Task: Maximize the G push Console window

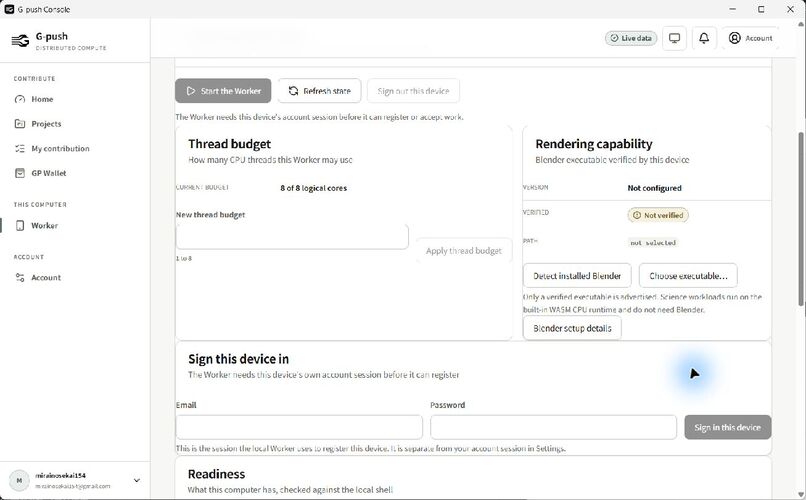Action: (x=761, y=9)
